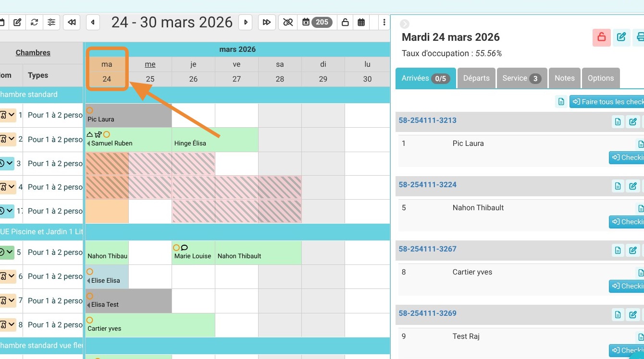Image resolution: width=644 pixels, height=359 pixels.
Task: Collapse the side panel with grey chevron
Action: 405,24
